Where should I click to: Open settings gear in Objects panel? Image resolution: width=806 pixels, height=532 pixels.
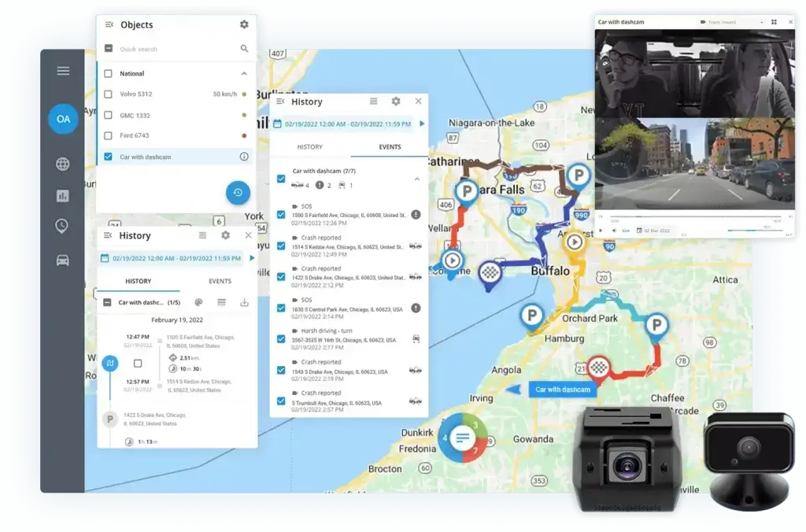[244, 24]
